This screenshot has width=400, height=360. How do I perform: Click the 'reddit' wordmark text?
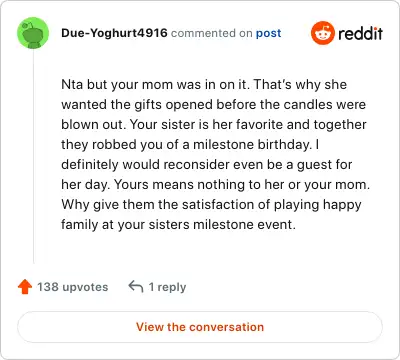360,33
